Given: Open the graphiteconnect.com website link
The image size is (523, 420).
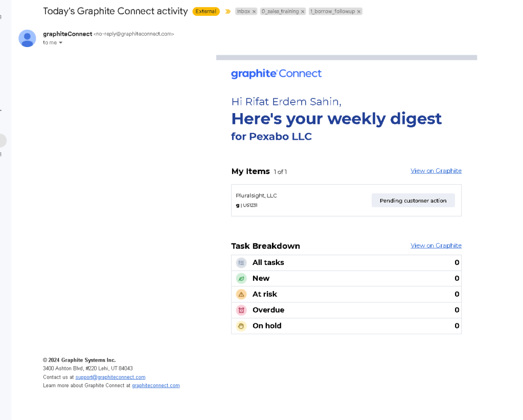Looking at the screenshot, I should 156,385.
